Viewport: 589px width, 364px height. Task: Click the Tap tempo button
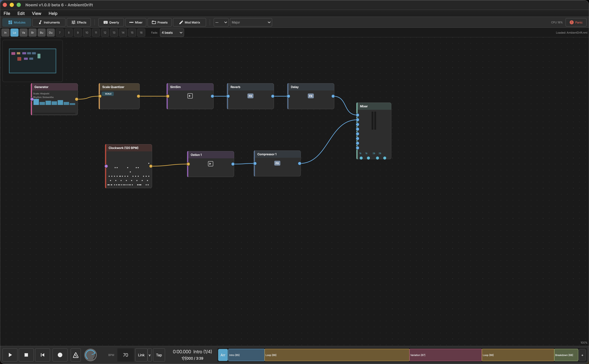(159, 355)
